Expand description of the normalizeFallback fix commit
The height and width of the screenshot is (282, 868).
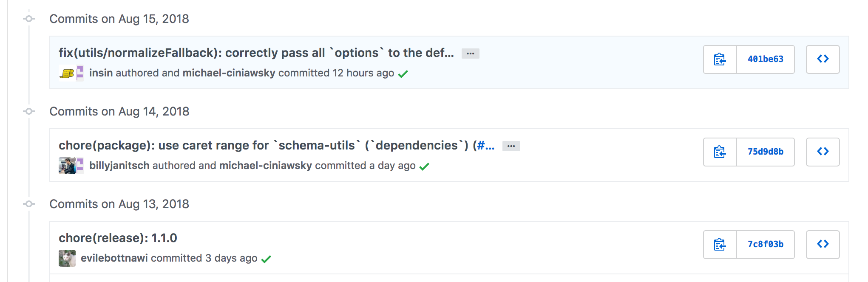coord(470,54)
